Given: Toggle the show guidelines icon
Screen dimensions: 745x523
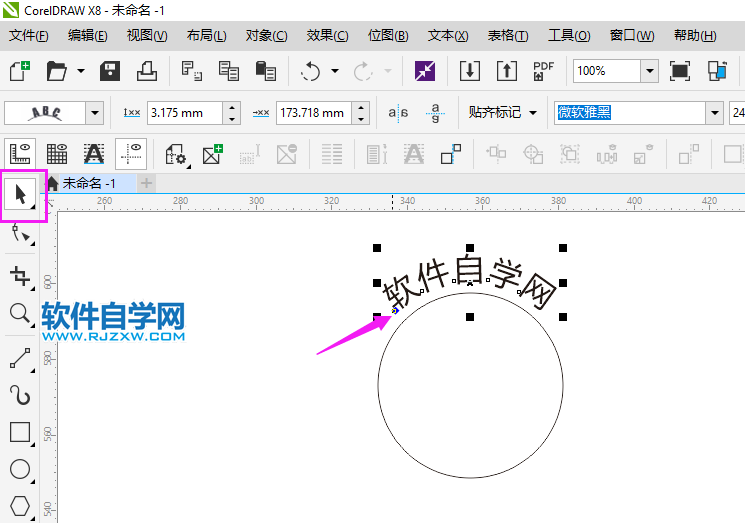Looking at the screenshot, I should click(131, 154).
